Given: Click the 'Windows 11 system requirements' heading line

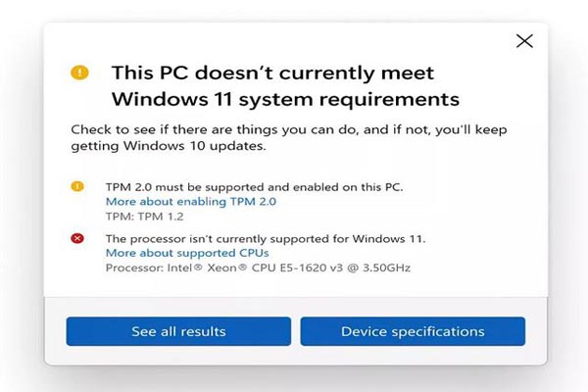Looking at the screenshot, I should 285,100.
